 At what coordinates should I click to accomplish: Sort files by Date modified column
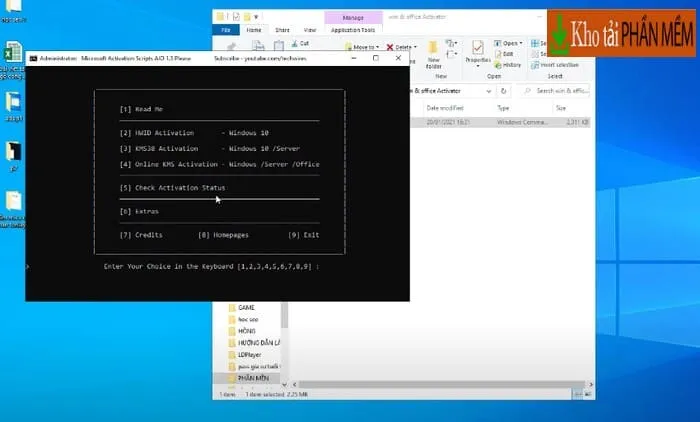coord(445,108)
